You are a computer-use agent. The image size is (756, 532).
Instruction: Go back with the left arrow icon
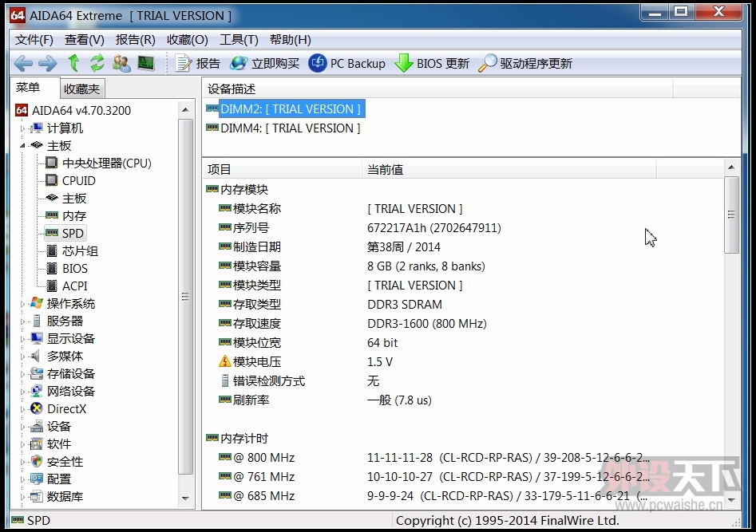(23, 63)
